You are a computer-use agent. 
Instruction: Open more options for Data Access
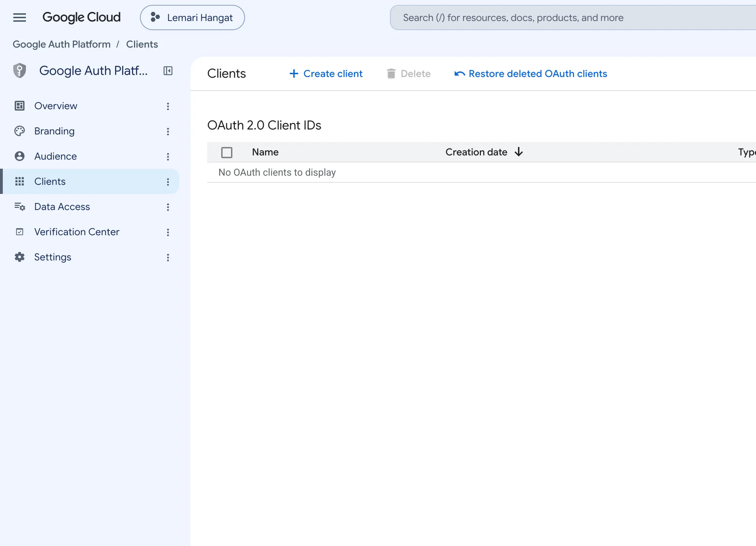(168, 207)
